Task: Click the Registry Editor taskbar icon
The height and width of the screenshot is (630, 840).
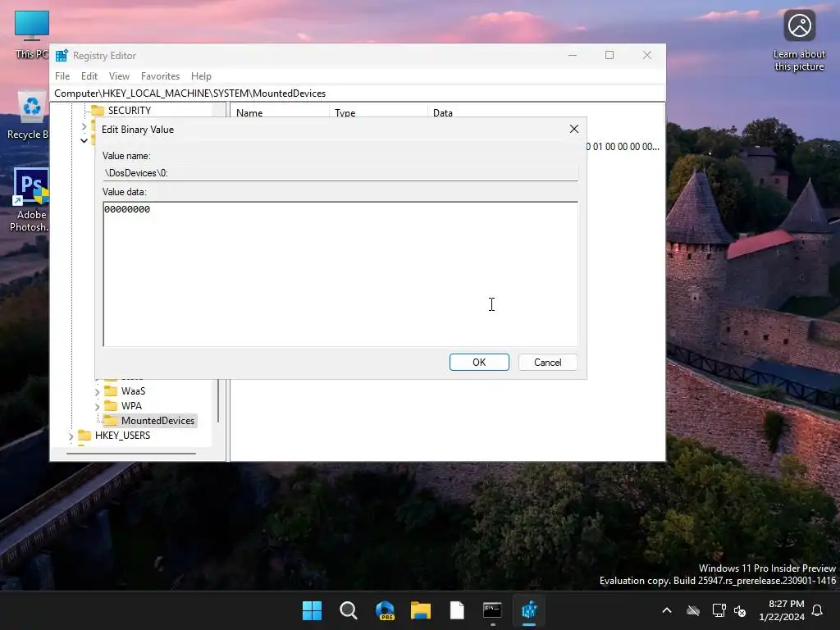Action: pos(529,610)
